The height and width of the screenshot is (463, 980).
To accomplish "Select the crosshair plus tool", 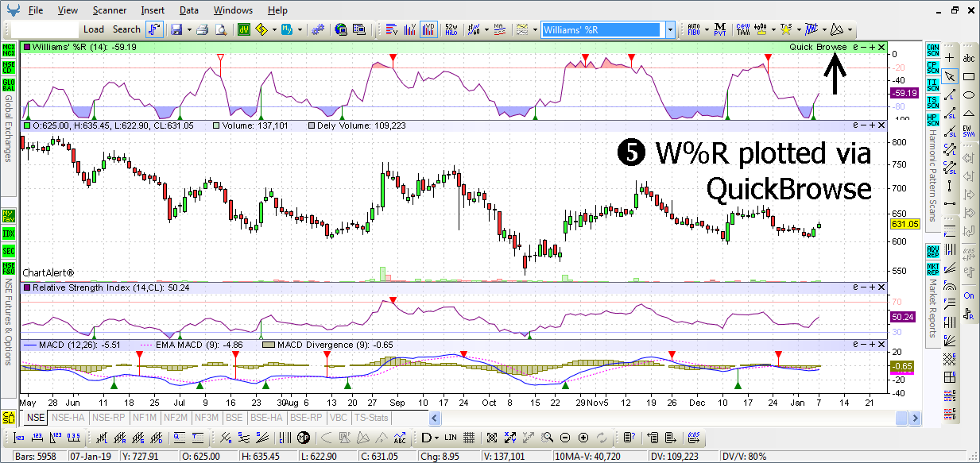I will click(949, 58).
